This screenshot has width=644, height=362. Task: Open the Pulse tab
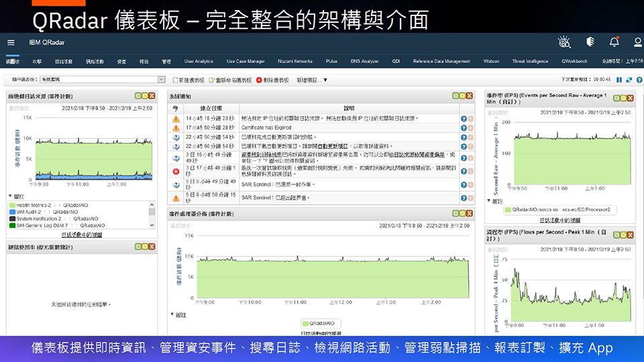tap(331, 61)
